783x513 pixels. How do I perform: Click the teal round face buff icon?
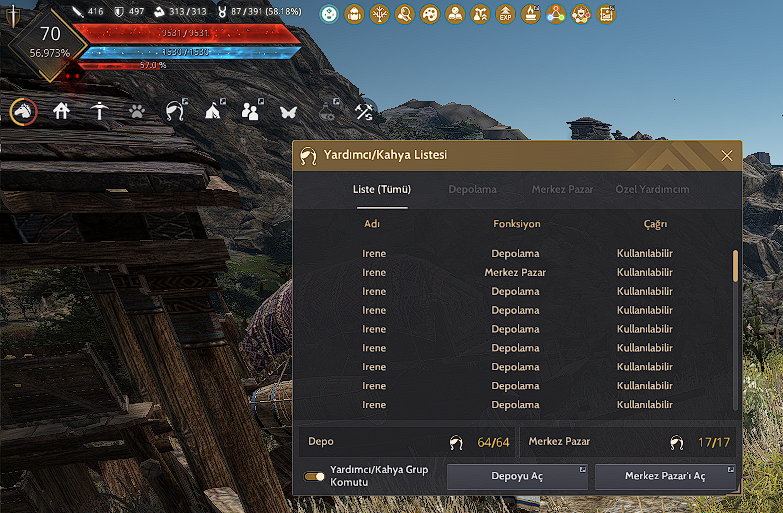[x=329, y=14]
